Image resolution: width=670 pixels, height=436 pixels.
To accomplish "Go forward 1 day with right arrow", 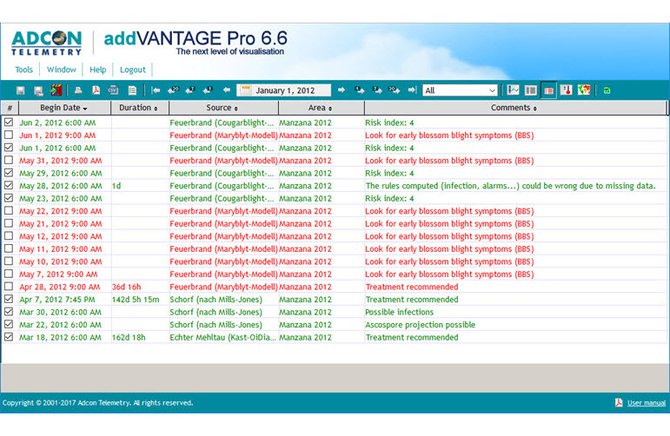I will click(360, 90).
